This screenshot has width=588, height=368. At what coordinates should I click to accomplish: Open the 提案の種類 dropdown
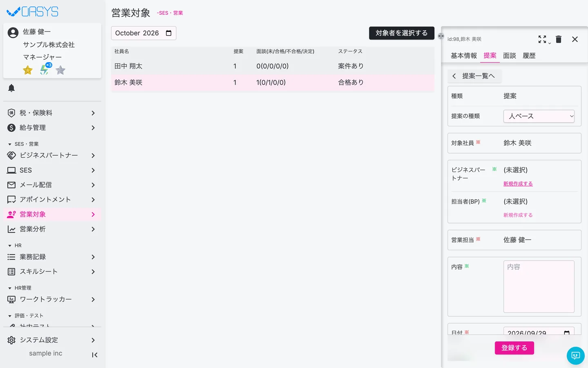539,116
